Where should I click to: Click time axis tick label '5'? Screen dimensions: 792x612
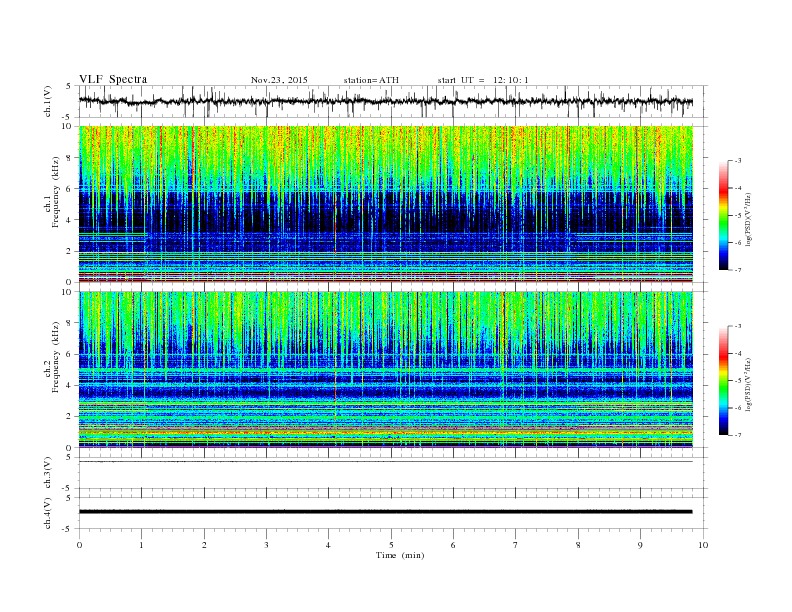pyautogui.click(x=391, y=545)
